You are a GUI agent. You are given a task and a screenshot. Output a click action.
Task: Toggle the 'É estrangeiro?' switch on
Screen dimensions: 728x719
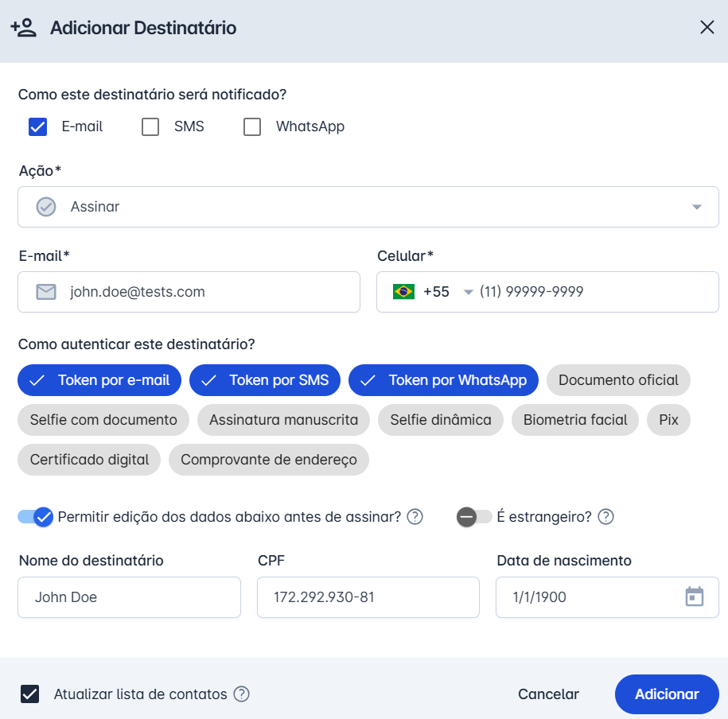click(x=473, y=517)
